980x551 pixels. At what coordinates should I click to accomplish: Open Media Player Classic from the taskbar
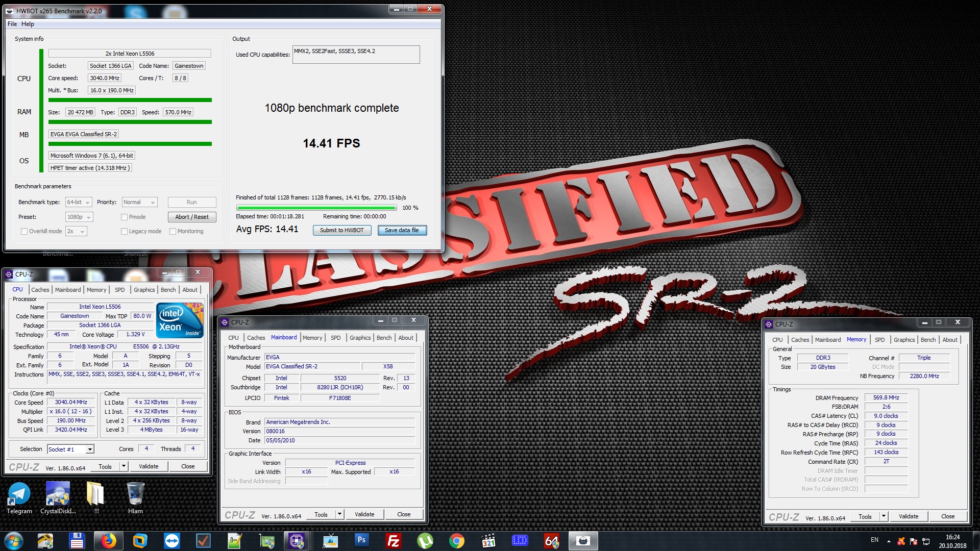tap(488, 540)
